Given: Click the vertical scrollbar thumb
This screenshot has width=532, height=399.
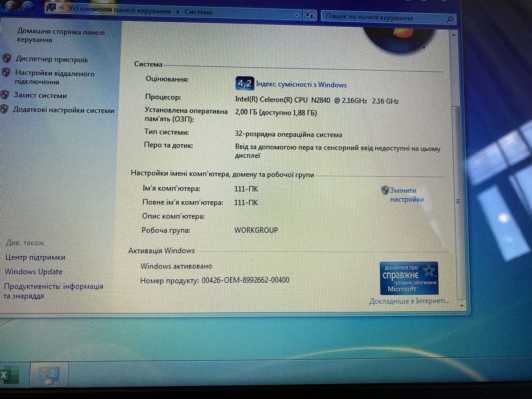Looking at the screenshot, I should (458, 202).
